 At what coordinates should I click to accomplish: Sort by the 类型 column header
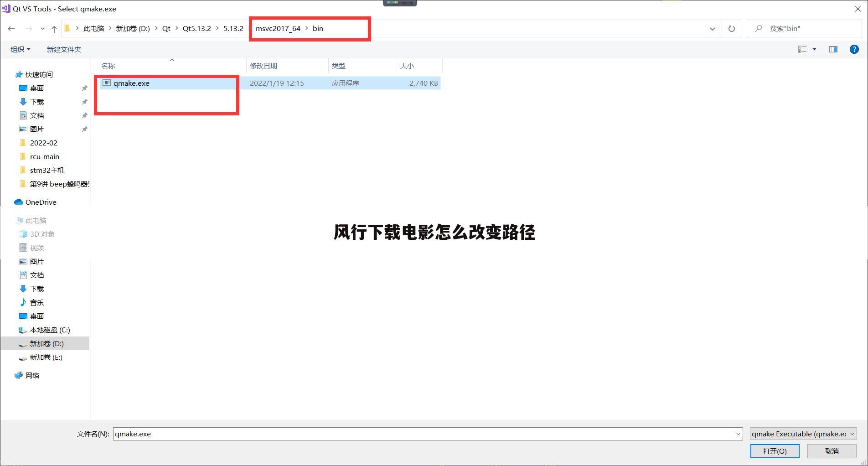339,66
